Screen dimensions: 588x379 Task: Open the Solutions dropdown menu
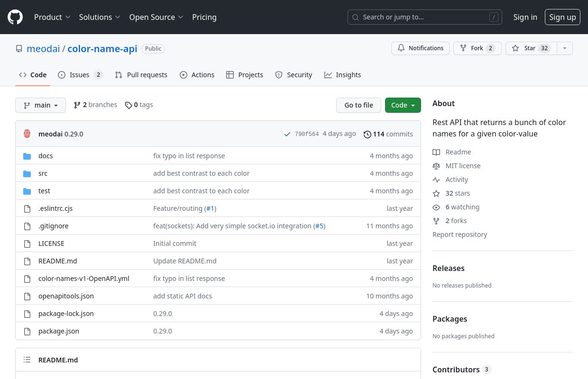100,17
